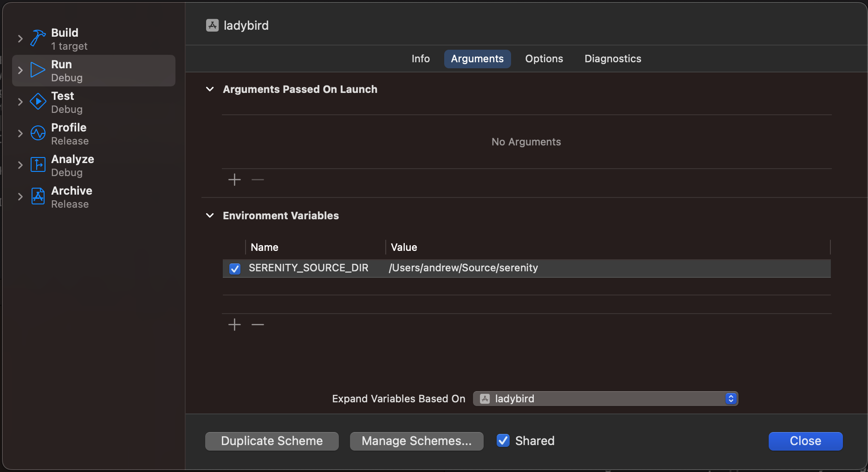This screenshot has height=472, width=868.
Task: Click the Profile waveform icon
Action: [38, 133]
